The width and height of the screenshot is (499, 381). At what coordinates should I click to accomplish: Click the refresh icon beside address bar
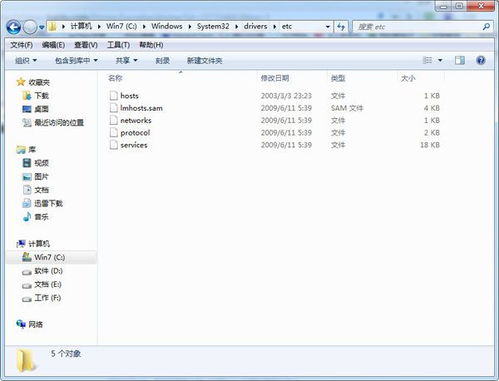[x=341, y=27]
